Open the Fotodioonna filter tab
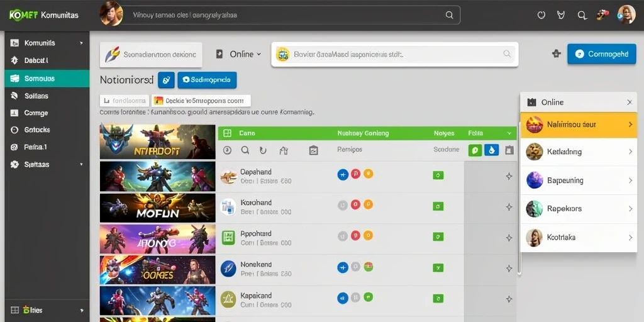644x322 pixels. click(x=125, y=101)
